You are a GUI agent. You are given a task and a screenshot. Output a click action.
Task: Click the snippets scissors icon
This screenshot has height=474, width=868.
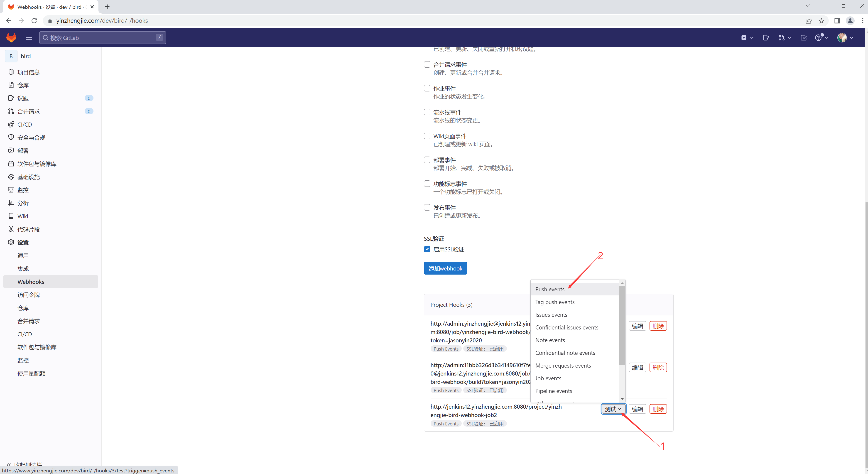click(11, 229)
